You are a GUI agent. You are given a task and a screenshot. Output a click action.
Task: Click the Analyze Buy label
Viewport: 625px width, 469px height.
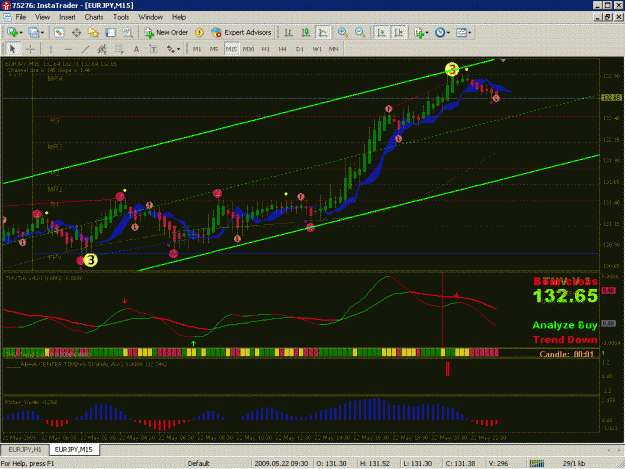click(565, 325)
